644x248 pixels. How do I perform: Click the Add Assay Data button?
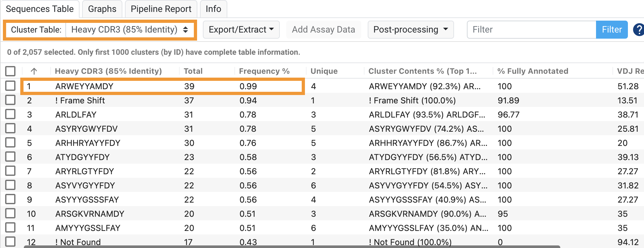point(323,30)
